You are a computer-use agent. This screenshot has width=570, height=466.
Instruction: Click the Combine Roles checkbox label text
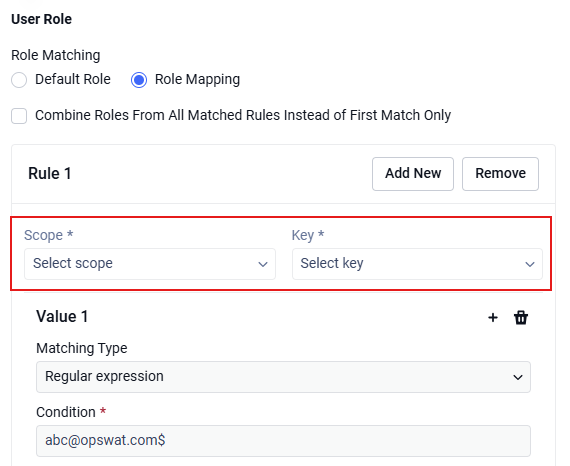point(243,115)
